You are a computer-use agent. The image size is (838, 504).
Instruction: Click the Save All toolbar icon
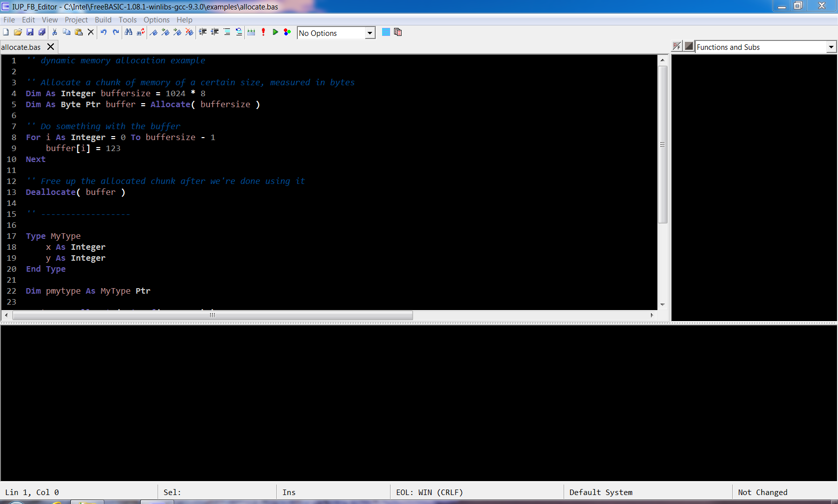pyautogui.click(x=42, y=32)
